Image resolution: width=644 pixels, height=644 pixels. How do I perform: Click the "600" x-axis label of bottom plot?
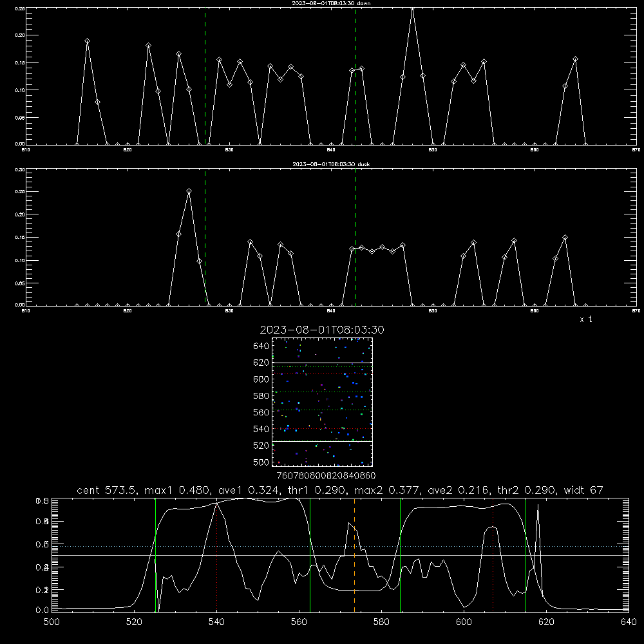click(464, 622)
